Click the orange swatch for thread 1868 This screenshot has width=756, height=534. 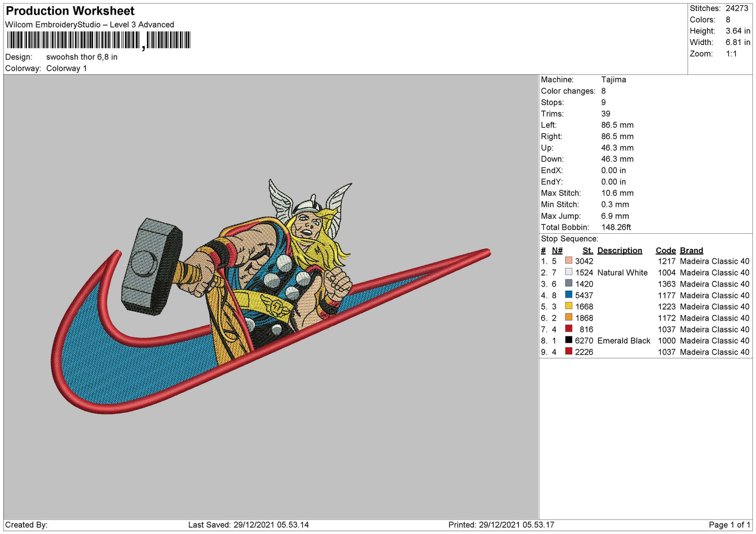click(x=568, y=318)
